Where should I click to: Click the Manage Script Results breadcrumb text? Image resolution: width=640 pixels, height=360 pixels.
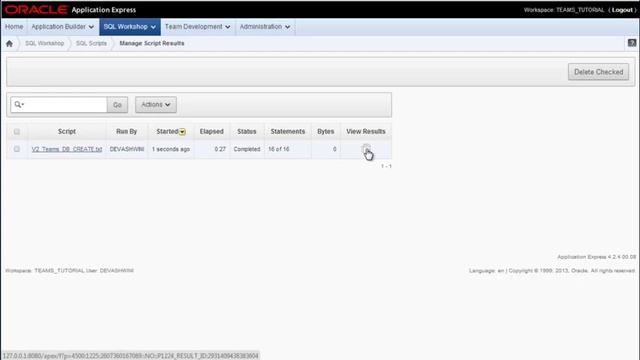pyautogui.click(x=152, y=43)
